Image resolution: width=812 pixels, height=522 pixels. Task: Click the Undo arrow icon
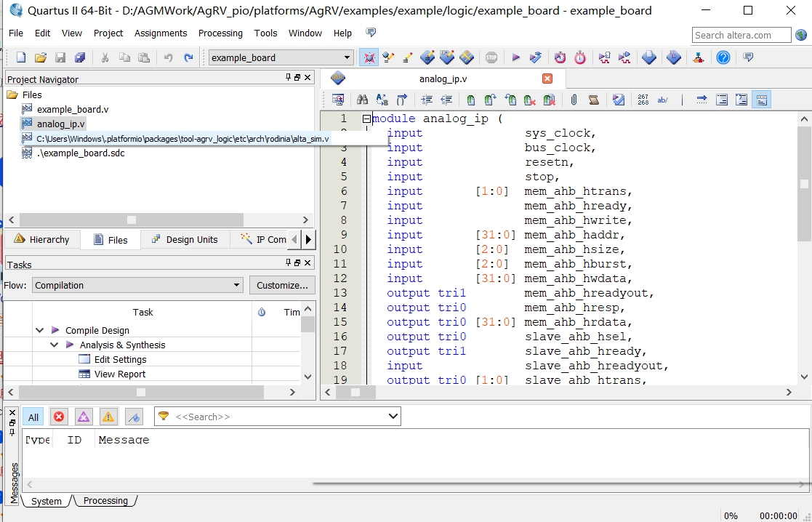click(169, 57)
